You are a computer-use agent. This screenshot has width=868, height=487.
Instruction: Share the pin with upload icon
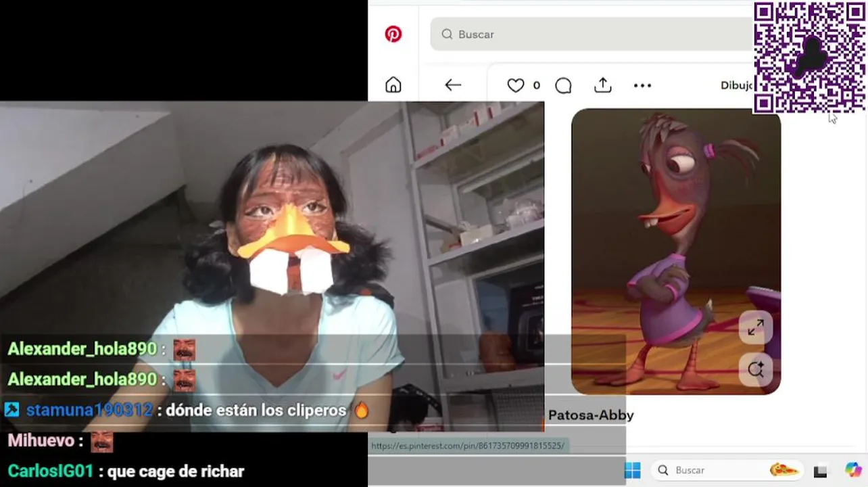[x=602, y=85]
